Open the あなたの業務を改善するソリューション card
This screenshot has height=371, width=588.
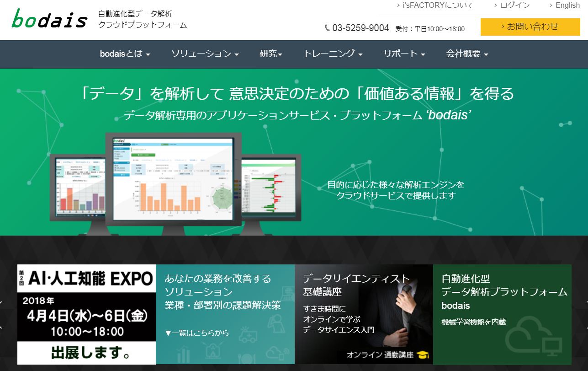pos(225,314)
